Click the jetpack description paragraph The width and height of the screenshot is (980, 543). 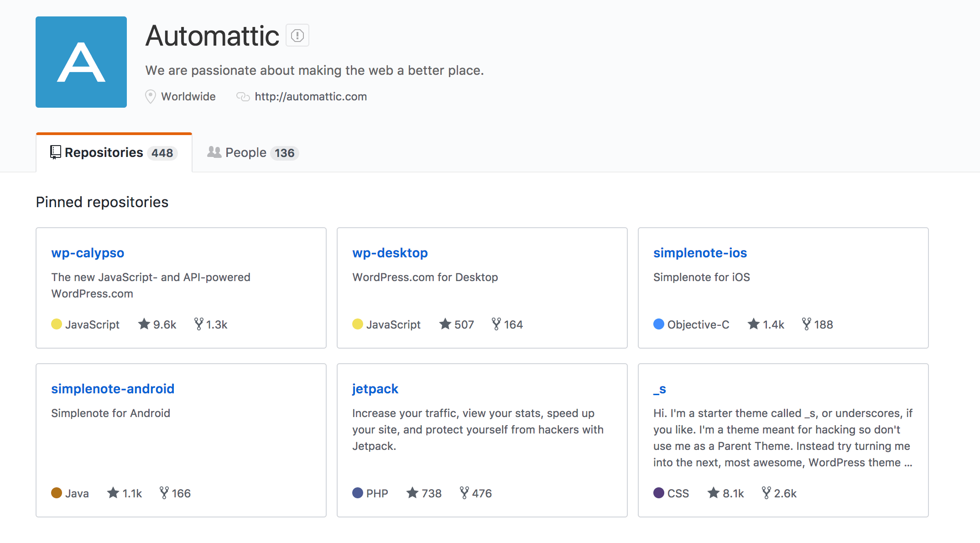[x=478, y=429]
